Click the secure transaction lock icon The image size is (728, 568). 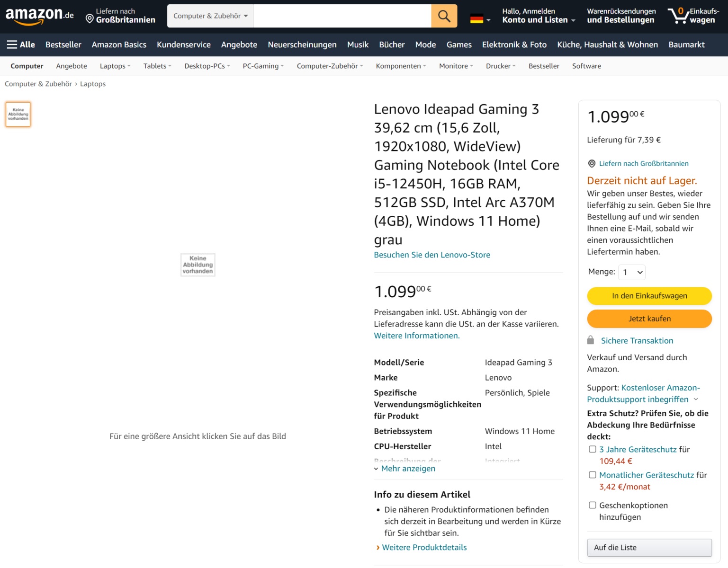pyautogui.click(x=591, y=340)
